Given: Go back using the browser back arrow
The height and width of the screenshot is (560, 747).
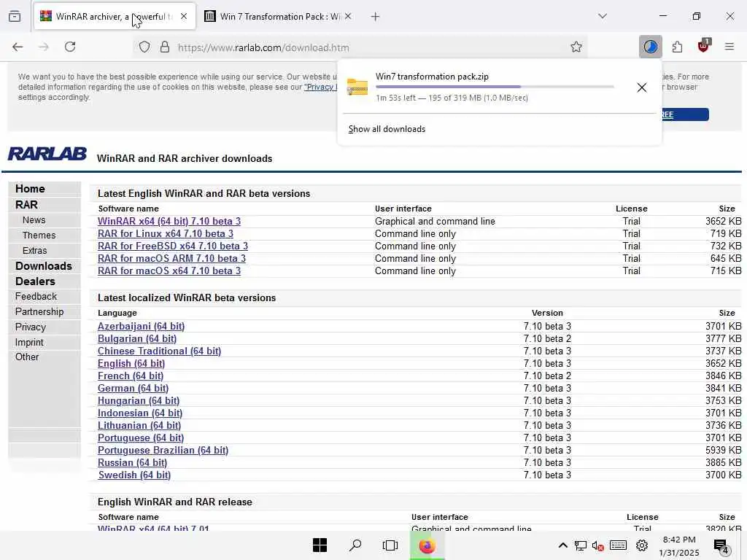Looking at the screenshot, I should point(18,47).
